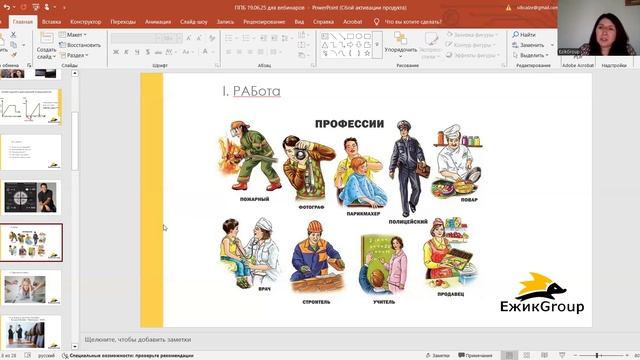
Task: Center text in paragraph group
Action: [239, 52]
